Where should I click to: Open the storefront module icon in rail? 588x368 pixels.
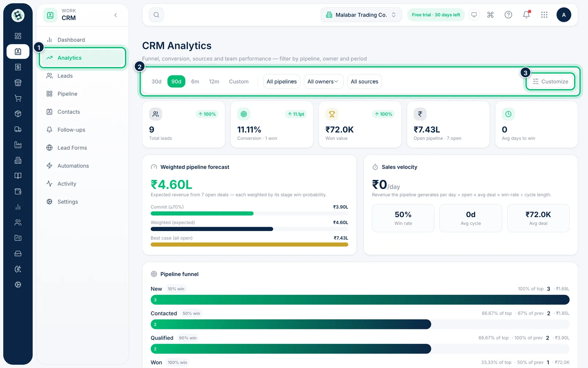click(18, 82)
